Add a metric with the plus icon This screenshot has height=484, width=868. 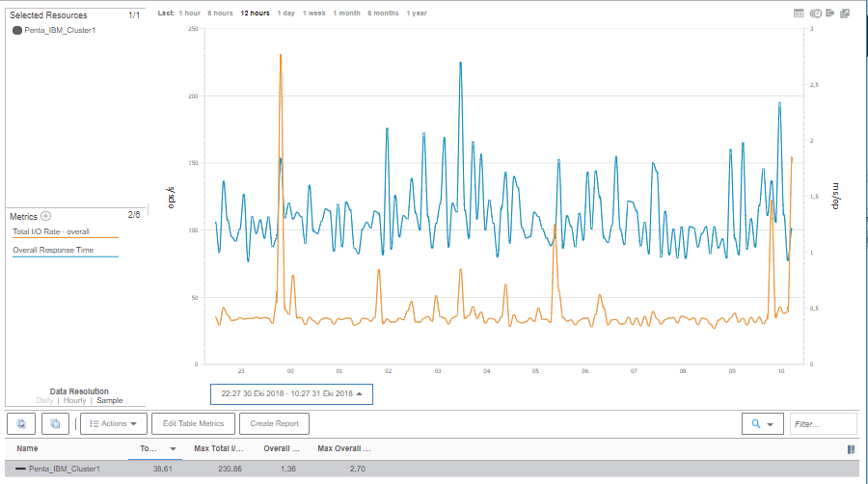click(45, 216)
